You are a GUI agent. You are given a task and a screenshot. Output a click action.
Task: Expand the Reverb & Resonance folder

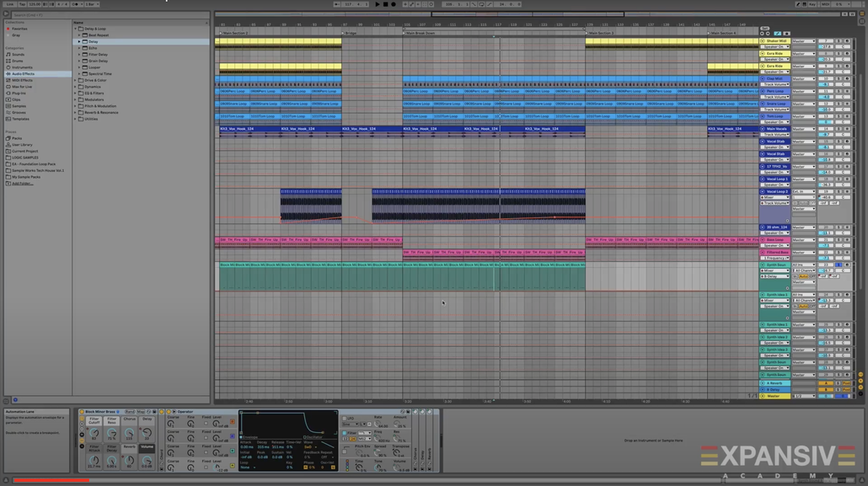(76, 112)
